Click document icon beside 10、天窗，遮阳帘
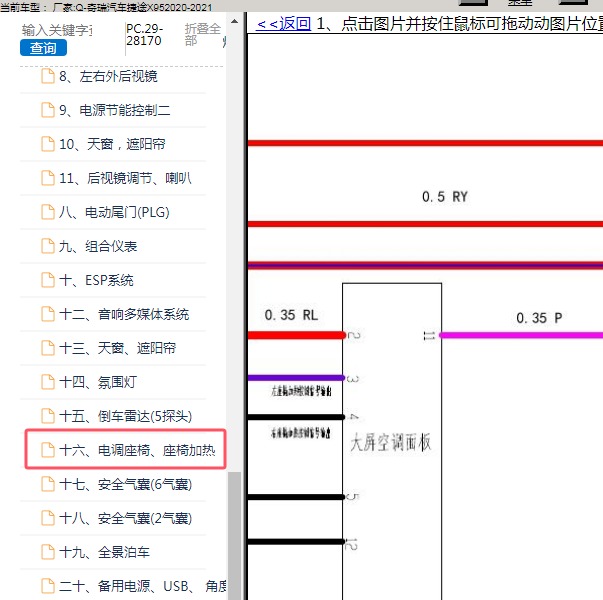603x600 pixels. pyautogui.click(x=48, y=144)
